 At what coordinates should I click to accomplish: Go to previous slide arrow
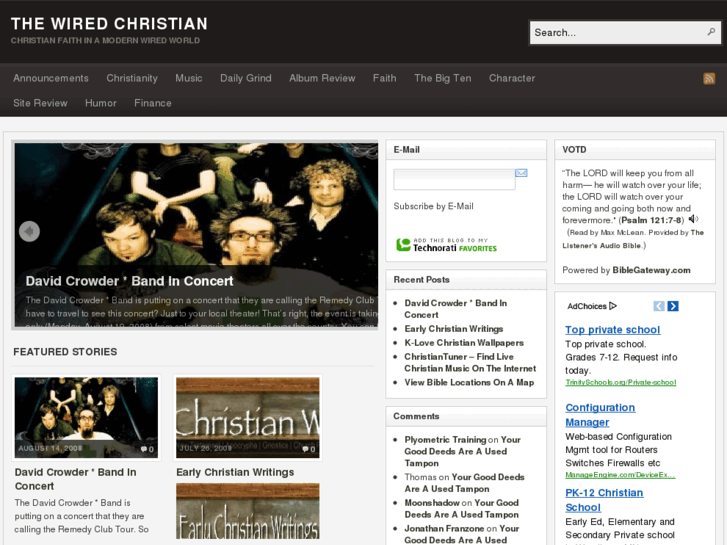coord(29,231)
